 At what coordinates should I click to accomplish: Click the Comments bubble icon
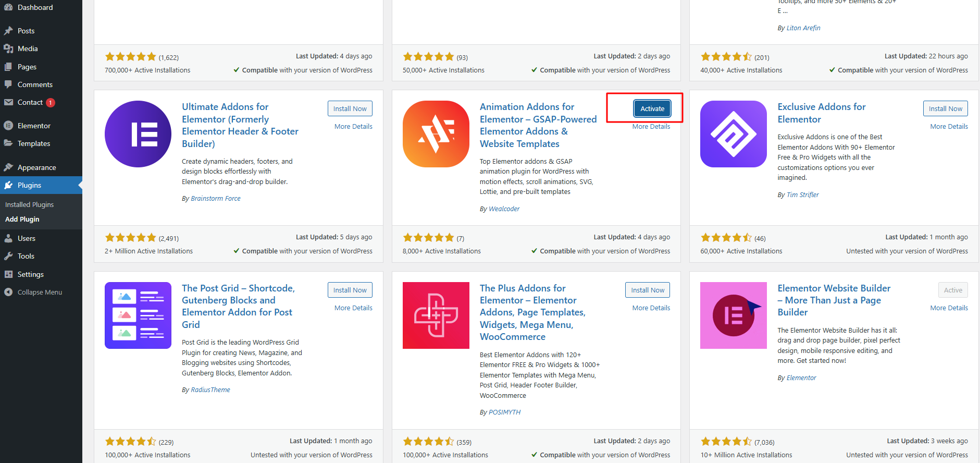[x=8, y=84]
